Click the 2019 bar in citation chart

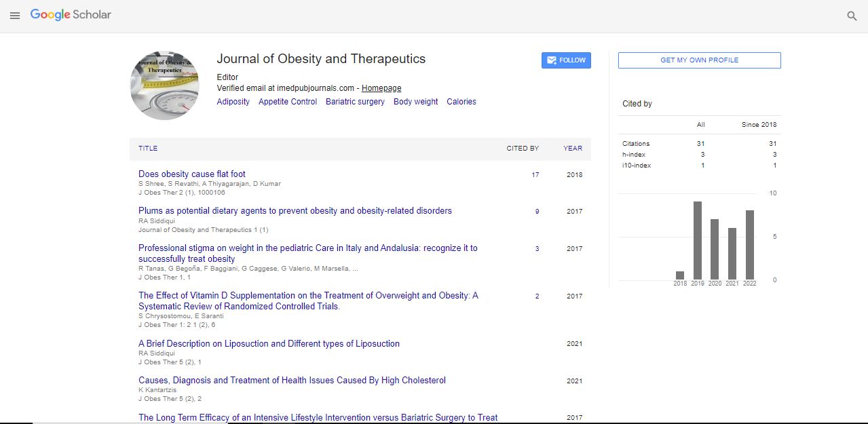[x=698, y=240]
